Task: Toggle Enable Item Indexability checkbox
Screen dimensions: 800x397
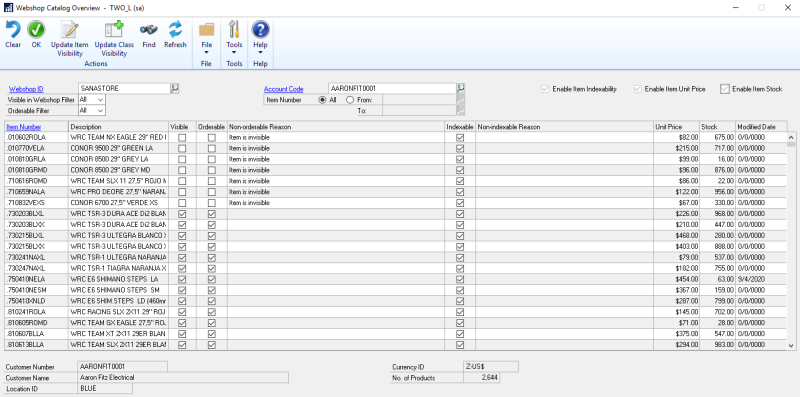Action: [545, 89]
